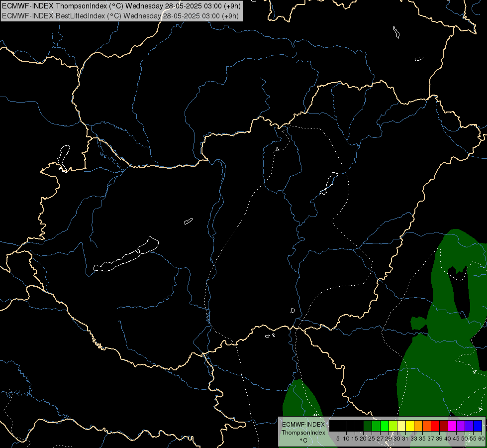Screen dimensions: 487x448
Task: Select the dark red 39–40 legend swatch
Action: (444, 426)
